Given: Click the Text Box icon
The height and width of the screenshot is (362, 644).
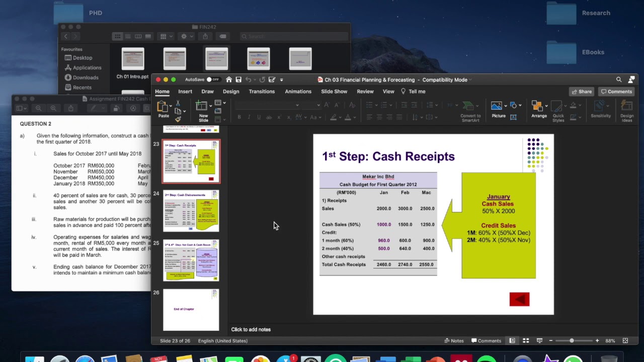Looking at the screenshot, I should (x=513, y=117).
